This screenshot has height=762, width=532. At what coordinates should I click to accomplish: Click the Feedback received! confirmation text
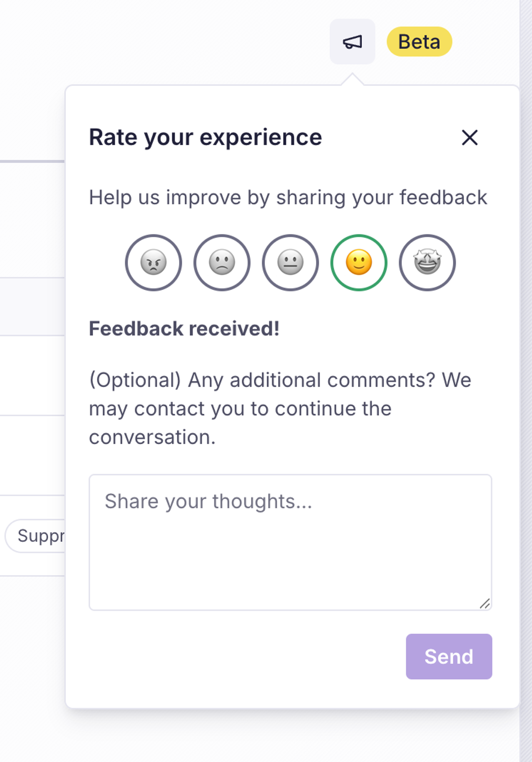click(184, 329)
